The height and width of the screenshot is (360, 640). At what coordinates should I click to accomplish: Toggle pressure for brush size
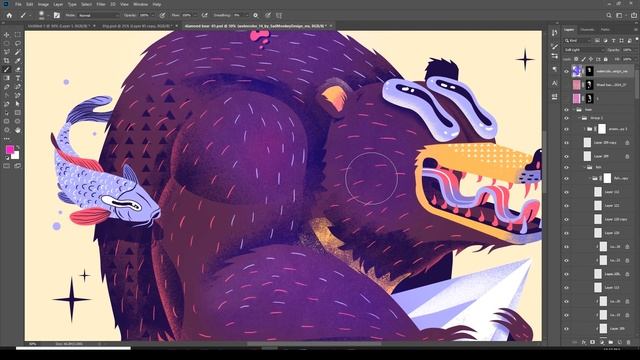coord(268,16)
